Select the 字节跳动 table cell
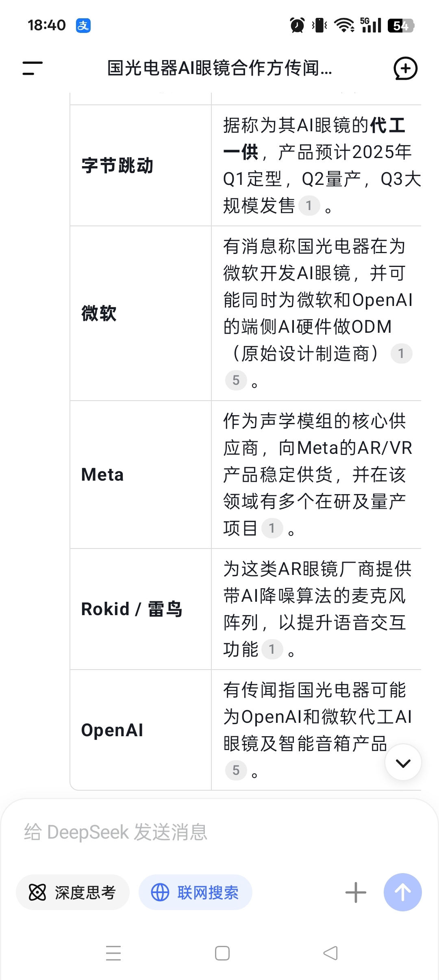439x980 pixels. coord(141,165)
